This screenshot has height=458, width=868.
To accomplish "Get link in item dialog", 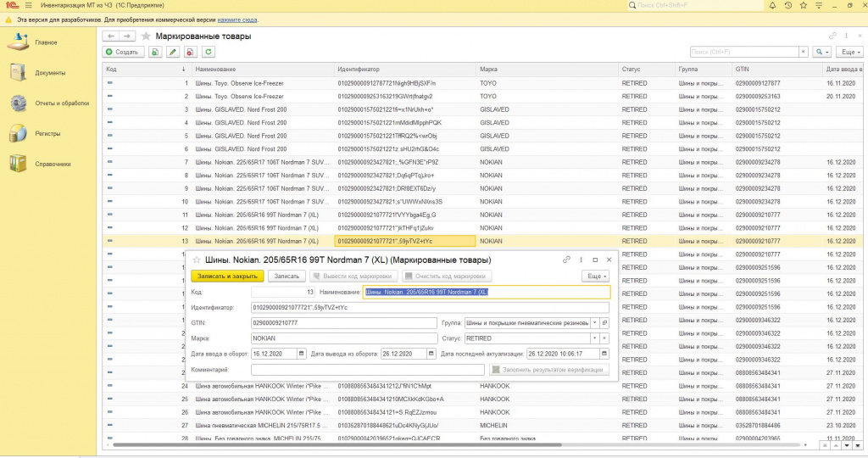I will click(566, 260).
